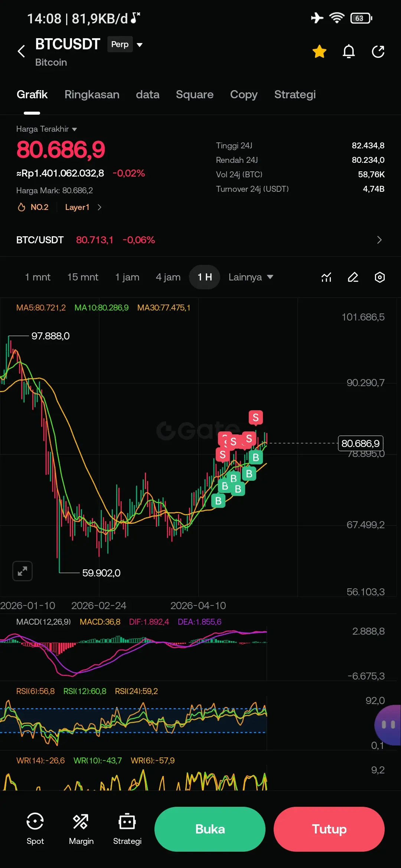Viewport: 401px width, 868px height.
Task: Select the 1 jam timeframe
Action: tap(127, 277)
